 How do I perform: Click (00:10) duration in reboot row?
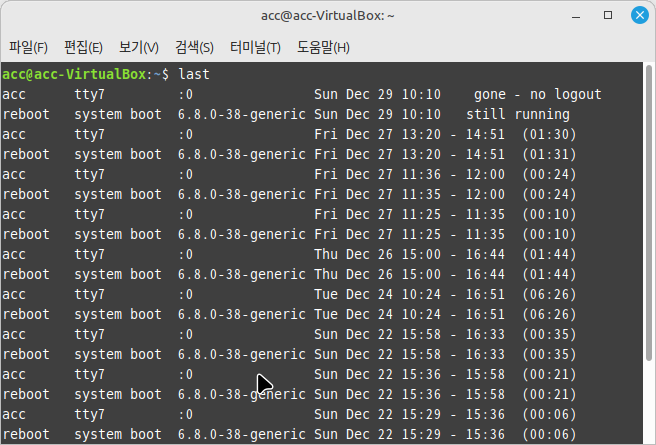click(549, 235)
